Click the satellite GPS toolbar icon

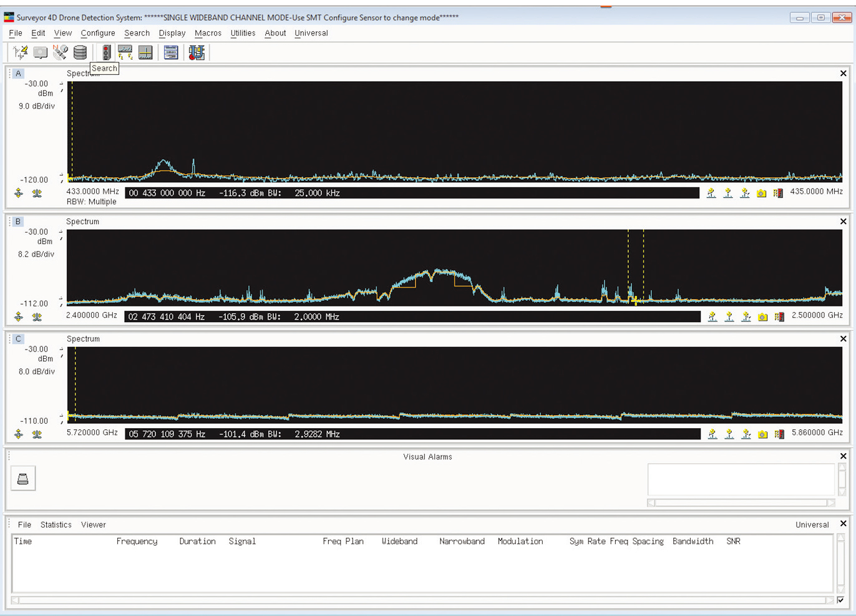click(x=60, y=52)
